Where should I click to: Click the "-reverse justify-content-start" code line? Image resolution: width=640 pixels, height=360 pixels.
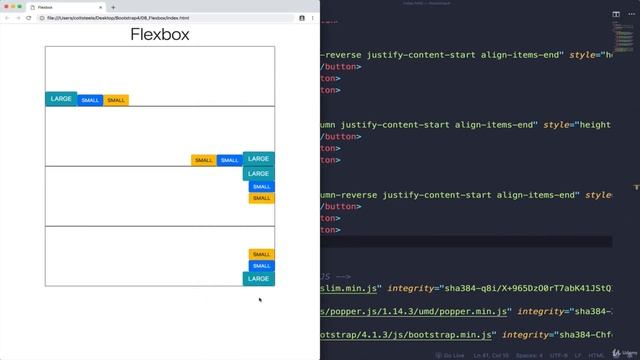pos(466,55)
